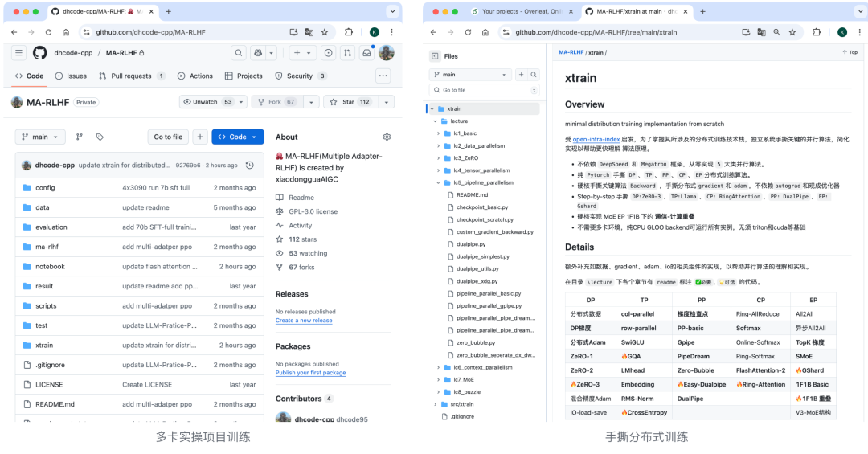Viewport: 868px width, 454px height.
Task: Collapse xtrain folder in file tree
Action: tap(432, 108)
